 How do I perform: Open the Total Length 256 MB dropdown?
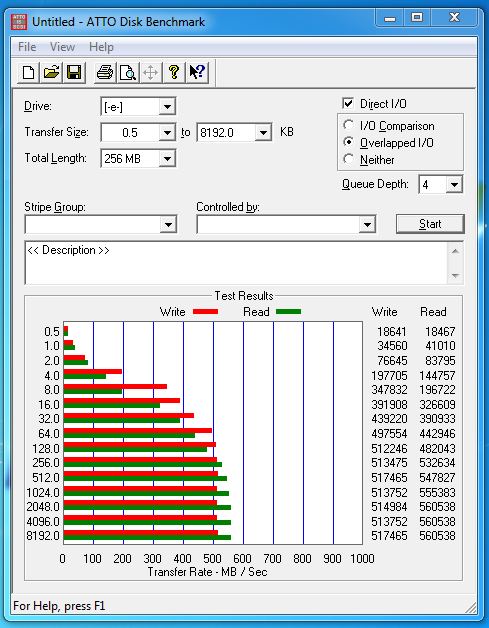(x=138, y=159)
